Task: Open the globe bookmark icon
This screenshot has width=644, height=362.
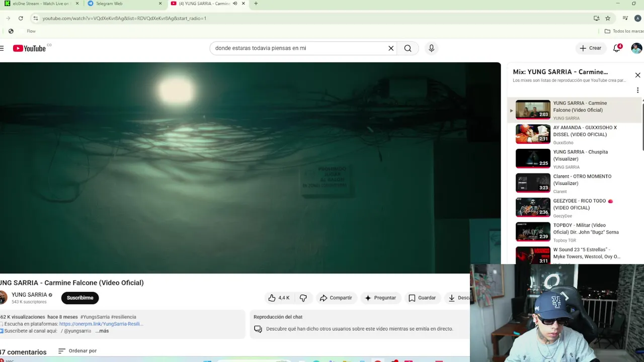Action: [11, 31]
